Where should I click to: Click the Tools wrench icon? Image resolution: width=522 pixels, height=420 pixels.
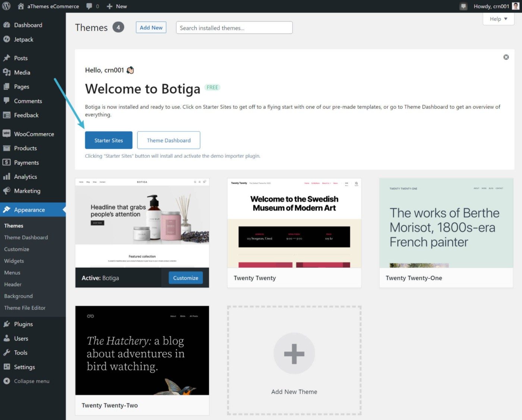tap(7, 353)
